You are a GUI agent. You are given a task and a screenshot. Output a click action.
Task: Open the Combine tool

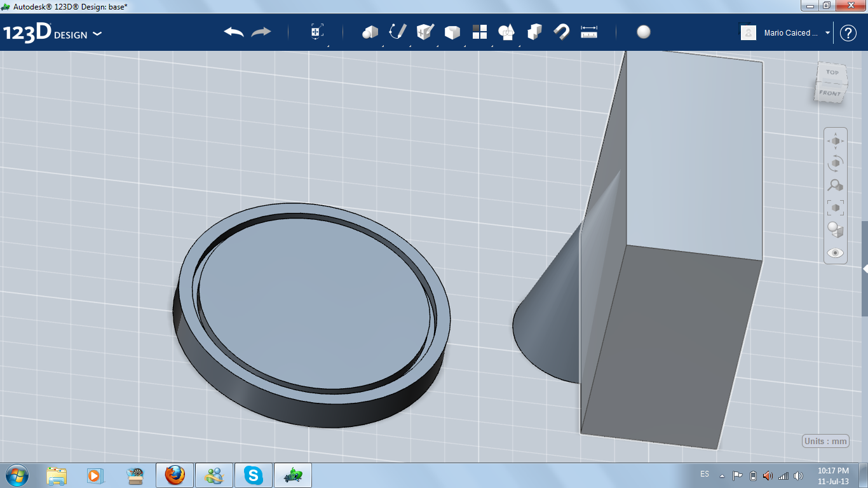(x=534, y=32)
